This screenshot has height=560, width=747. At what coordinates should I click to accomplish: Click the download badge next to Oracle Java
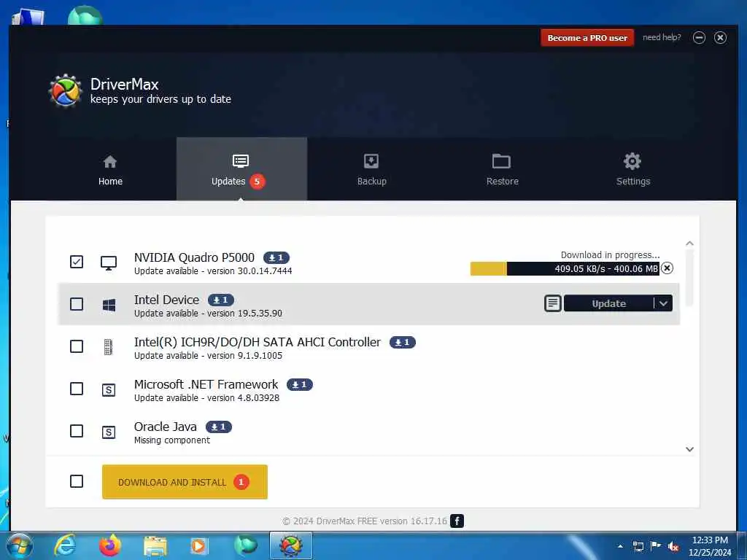click(x=219, y=427)
